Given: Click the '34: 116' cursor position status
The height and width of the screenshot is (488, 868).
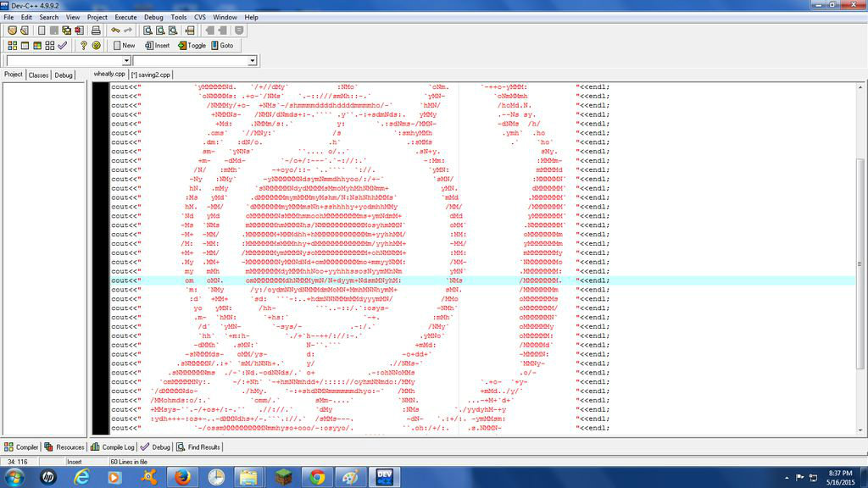Looking at the screenshot, I should pos(18,462).
